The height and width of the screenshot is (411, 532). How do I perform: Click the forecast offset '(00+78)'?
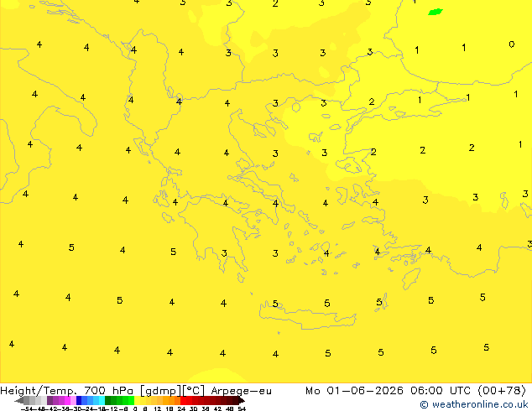[x=502, y=391]
